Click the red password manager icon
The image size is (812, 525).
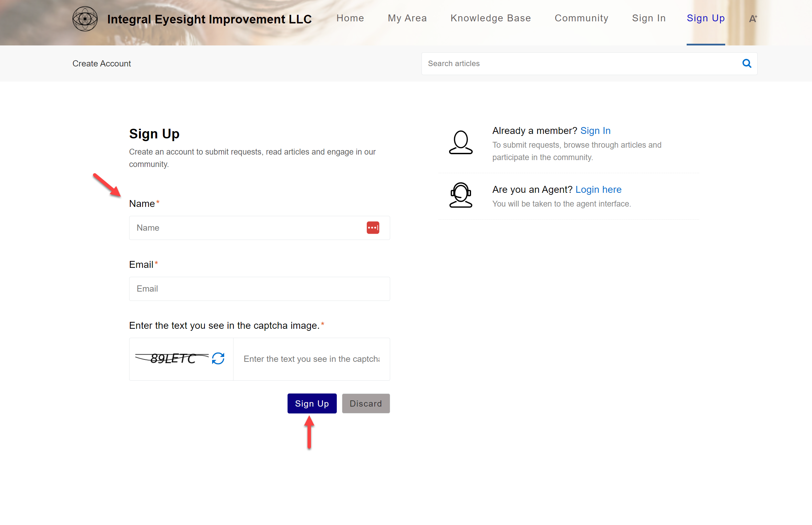point(373,228)
